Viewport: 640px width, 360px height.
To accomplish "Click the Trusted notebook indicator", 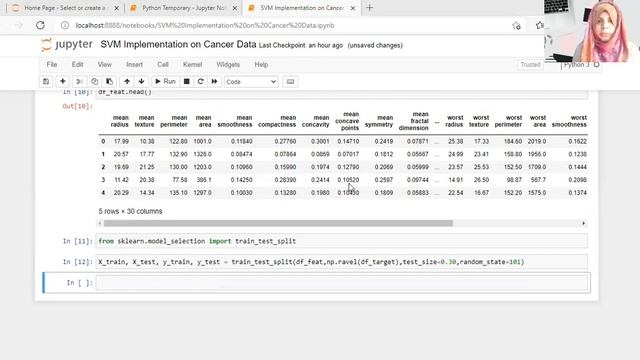I will point(530,64).
